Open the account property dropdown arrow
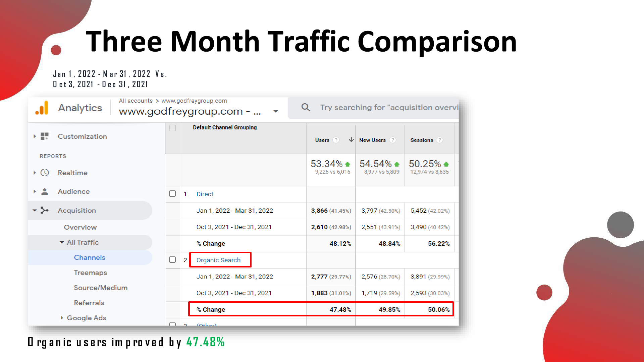 [275, 111]
